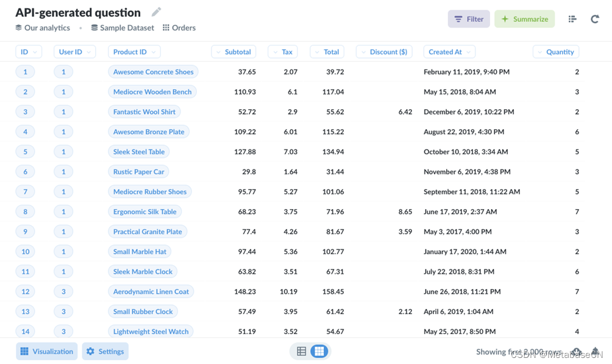Open product Fantastic Wool Shirt
Image resolution: width=612 pixels, height=364 pixels.
tap(144, 112)
